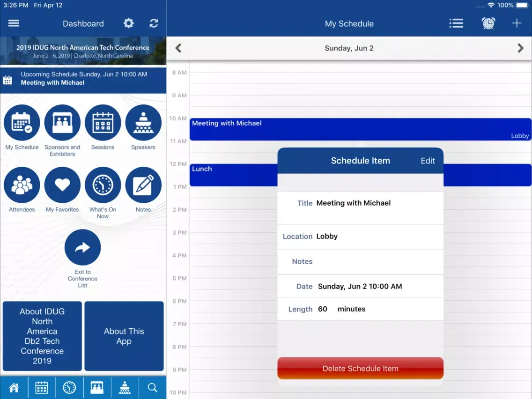Open the hamburger menu in Dashboard header
The height and width of the screenshot is (399, 532).
[14, 23]
